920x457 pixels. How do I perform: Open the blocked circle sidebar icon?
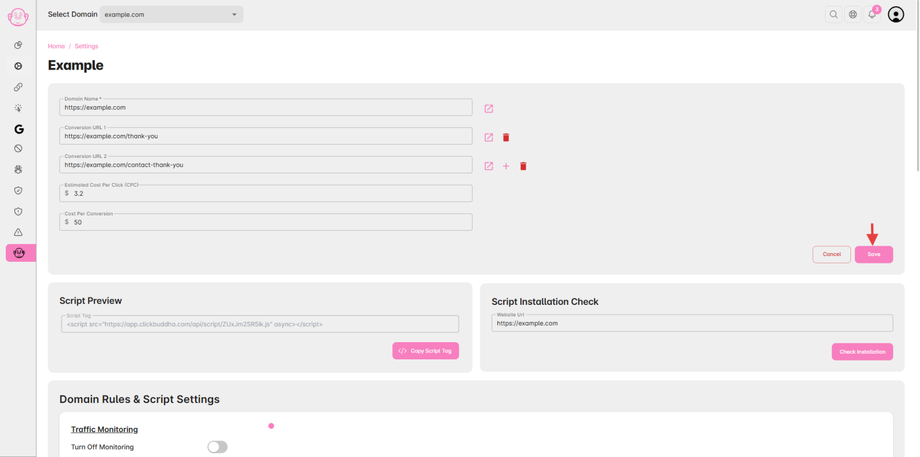[x=18, y=148]
